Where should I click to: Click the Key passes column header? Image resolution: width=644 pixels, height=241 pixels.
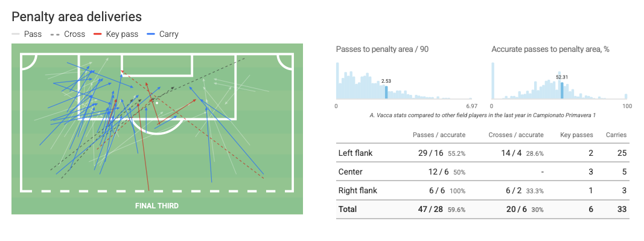pos(576,135)
